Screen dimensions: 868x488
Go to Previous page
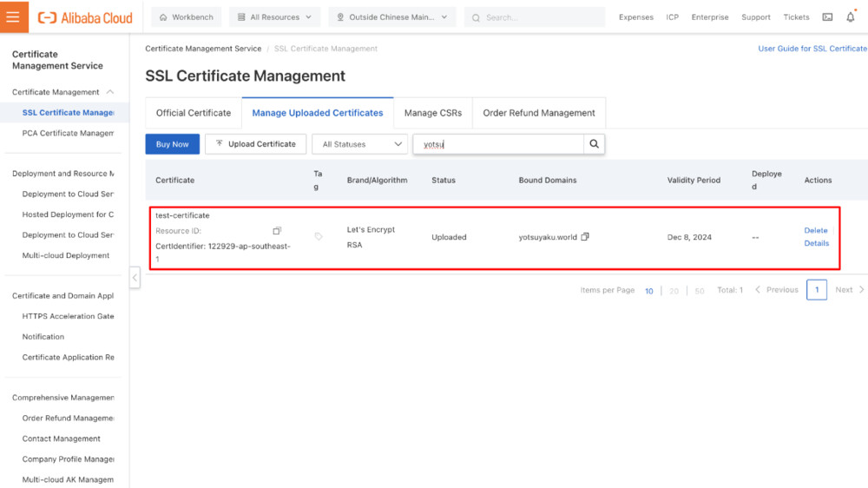pyautogui.click(x=777, y=290)
